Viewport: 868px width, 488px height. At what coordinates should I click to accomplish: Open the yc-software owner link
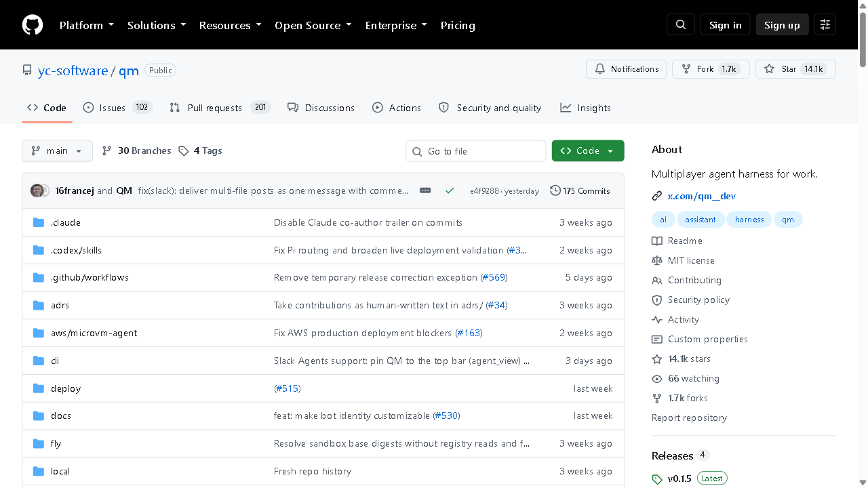[x=73, y=70]
